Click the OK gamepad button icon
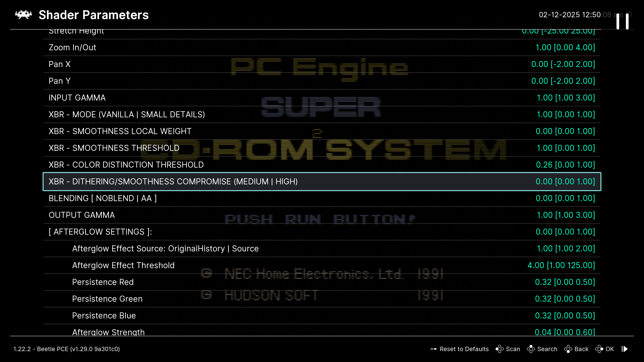 [x=599, y=349]
